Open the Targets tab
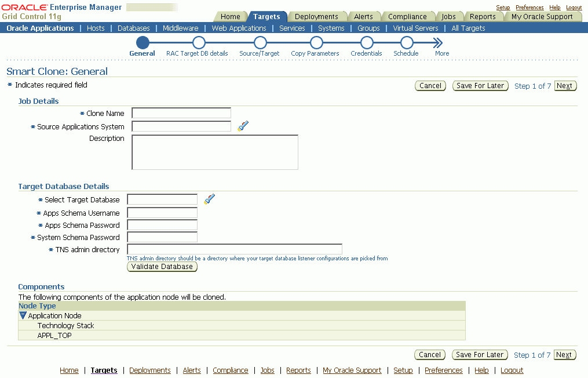The height and width of the screenshot is (378, 588). pyautogui.click(x=266, y=16)
